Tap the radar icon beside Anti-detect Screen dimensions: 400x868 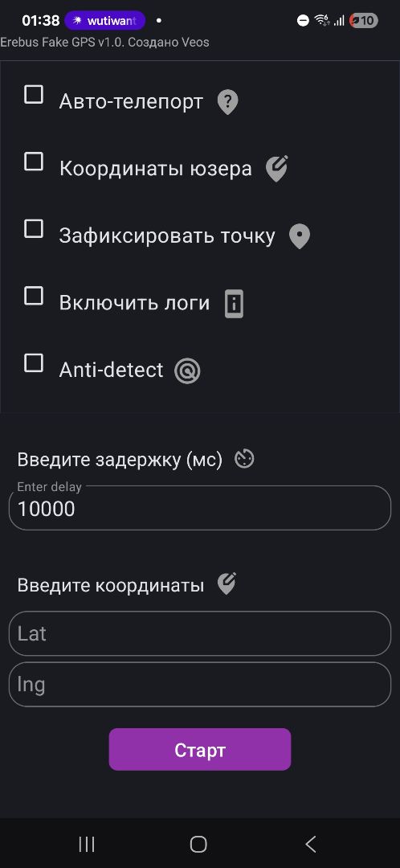tap(187, 371)
